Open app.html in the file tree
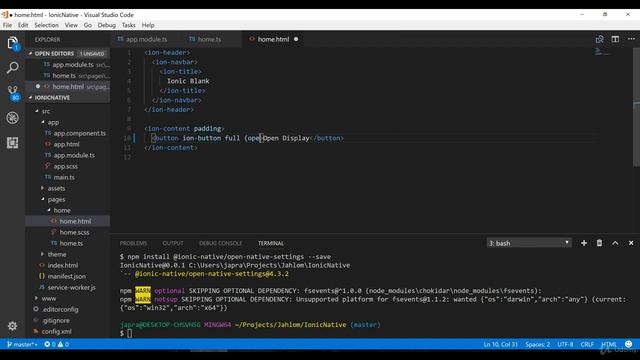640x360 pixels. [68, 144]
